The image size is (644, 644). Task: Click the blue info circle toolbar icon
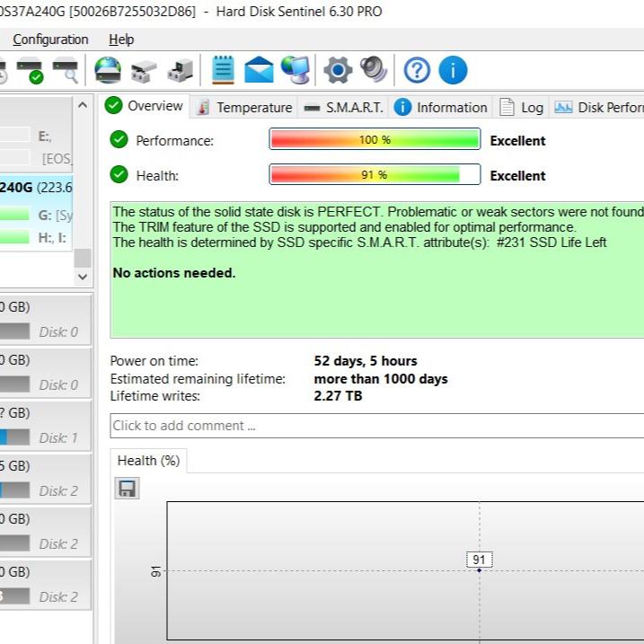tap(453, 70)
